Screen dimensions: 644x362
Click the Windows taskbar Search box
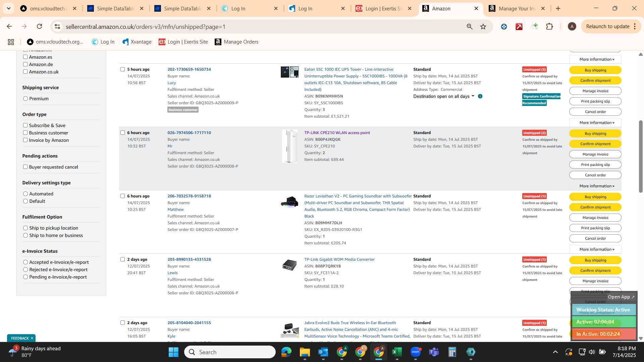(x=230, y=352)
